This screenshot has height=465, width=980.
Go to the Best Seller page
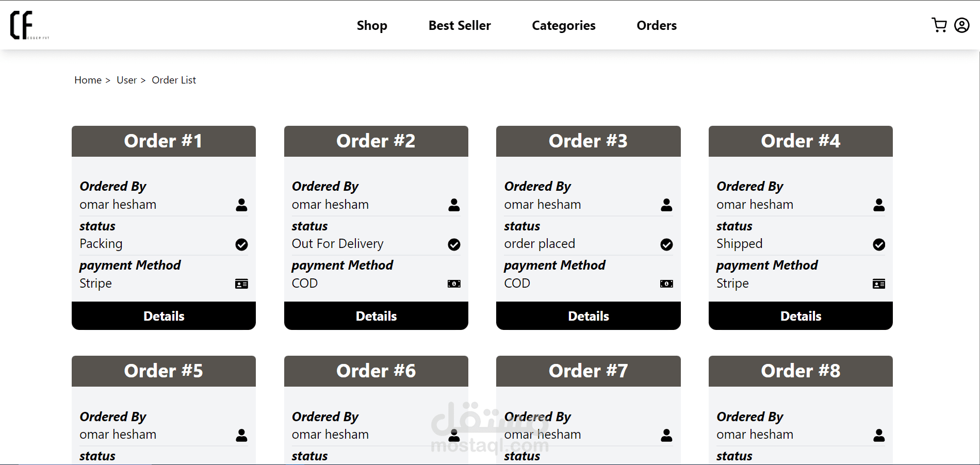(x=460, y=25)
